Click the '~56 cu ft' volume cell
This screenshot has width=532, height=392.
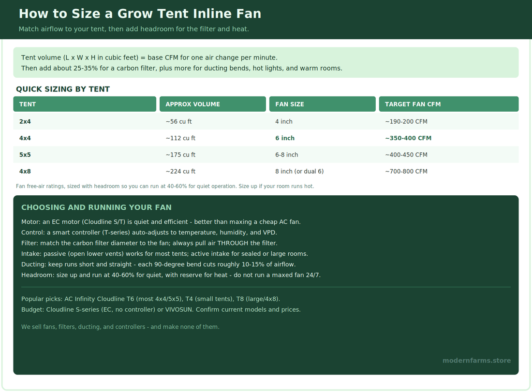click(178, 121)
